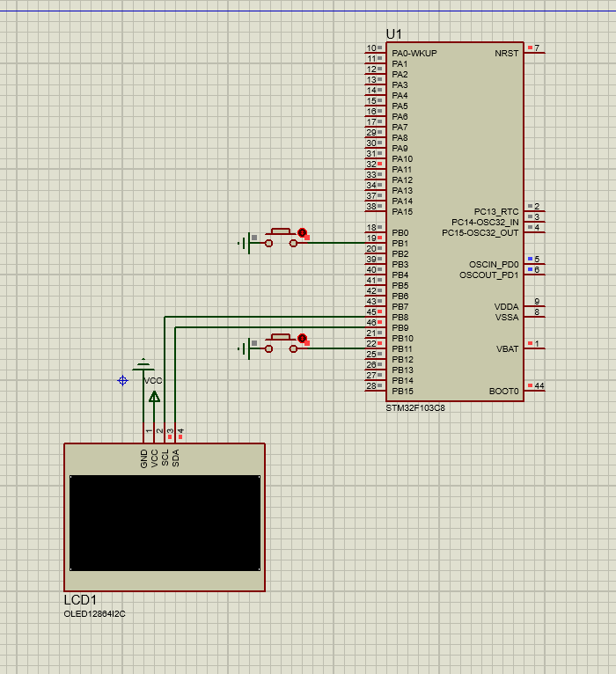Click the PC15-OSC32_OUT pin label
Viewport: 616px width, 674px height.
coord(480,233)
